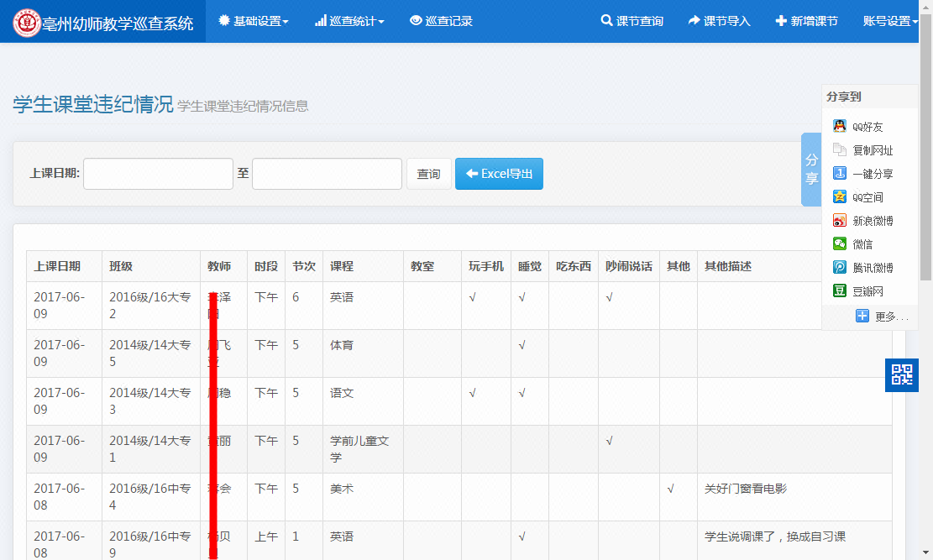Open the QR code panel icon
This screenshot has height=560, width=933.
902,375
